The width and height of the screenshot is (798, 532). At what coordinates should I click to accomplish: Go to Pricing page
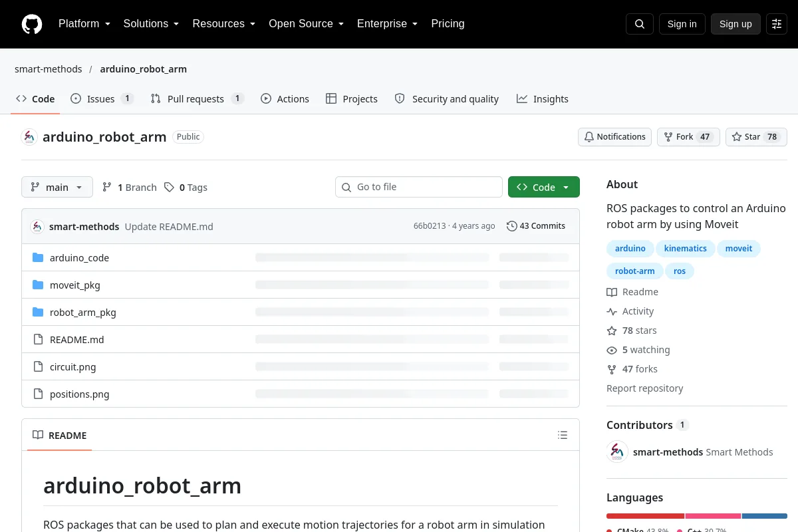448,24
